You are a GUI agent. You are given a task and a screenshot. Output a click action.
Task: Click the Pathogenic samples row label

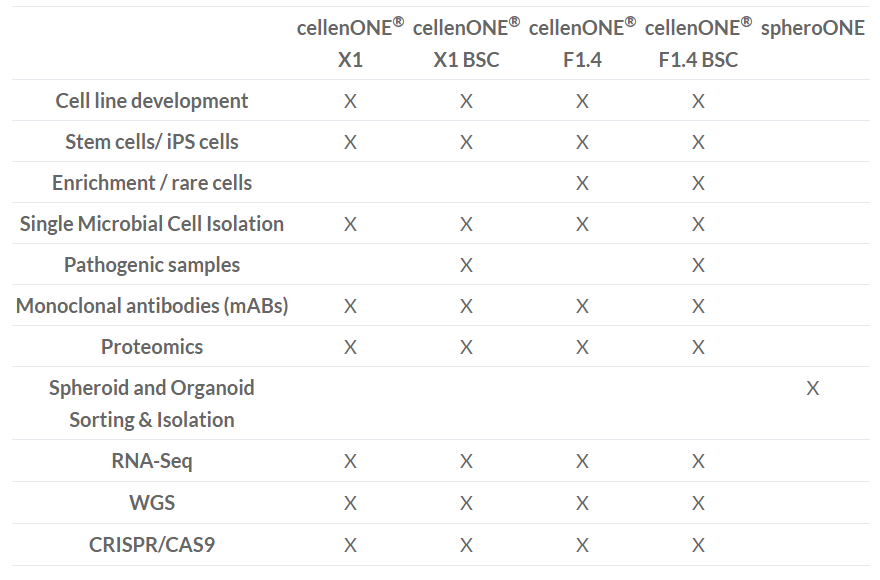coord(152,265)
